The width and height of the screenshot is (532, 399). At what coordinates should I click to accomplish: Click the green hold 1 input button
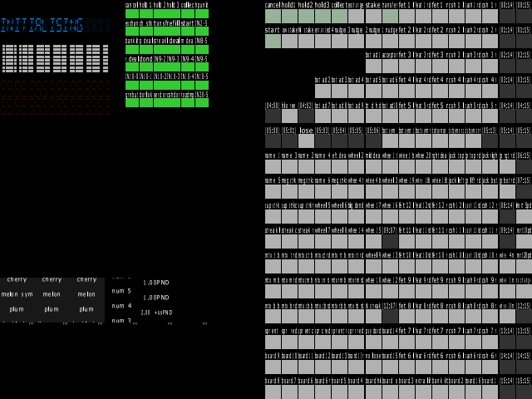(x=146, y=13)
